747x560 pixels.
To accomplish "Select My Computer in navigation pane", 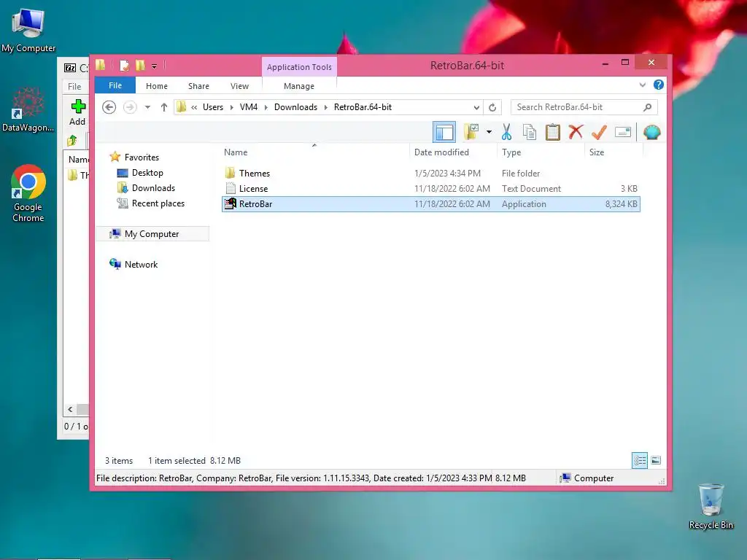I will click(x=152, y=234).
